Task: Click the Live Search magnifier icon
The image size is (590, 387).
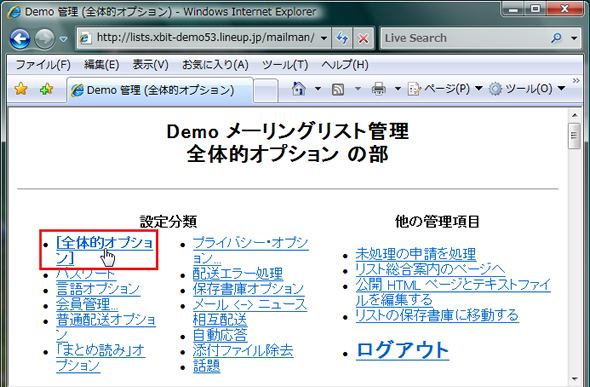Action: [x=556, y=38]
